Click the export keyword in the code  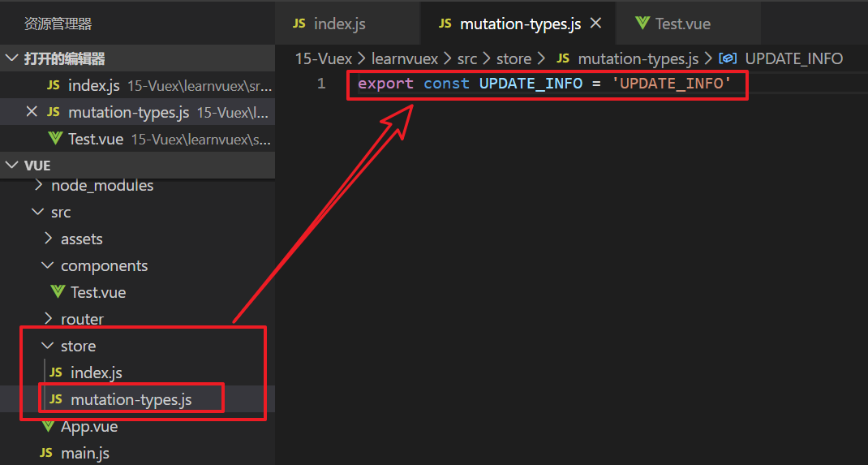point(386,84)
